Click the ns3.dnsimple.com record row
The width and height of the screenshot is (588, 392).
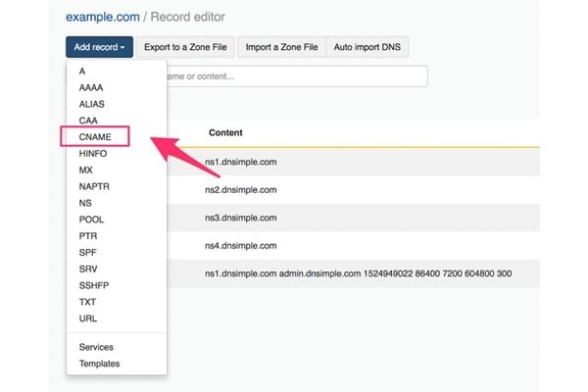(353, 218)
